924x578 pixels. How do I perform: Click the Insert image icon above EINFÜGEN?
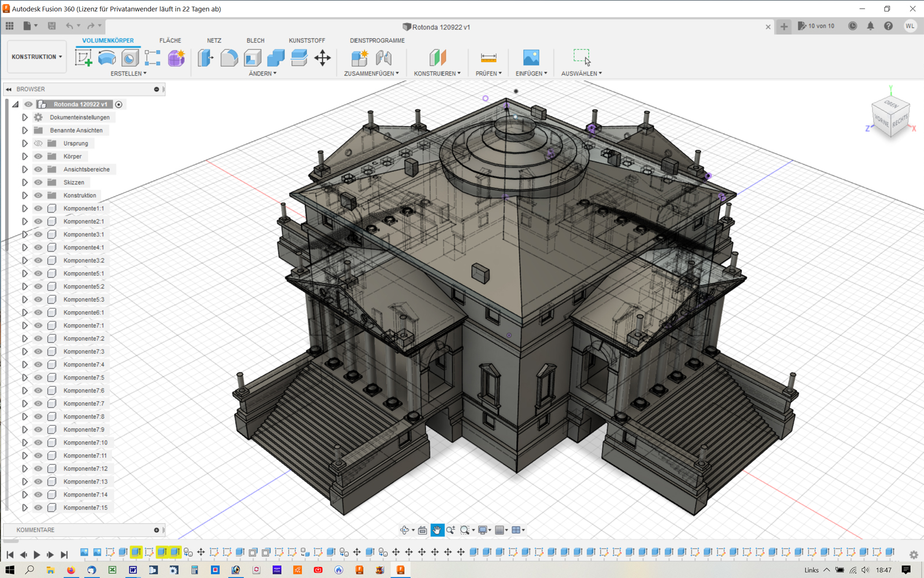[531, 58]
